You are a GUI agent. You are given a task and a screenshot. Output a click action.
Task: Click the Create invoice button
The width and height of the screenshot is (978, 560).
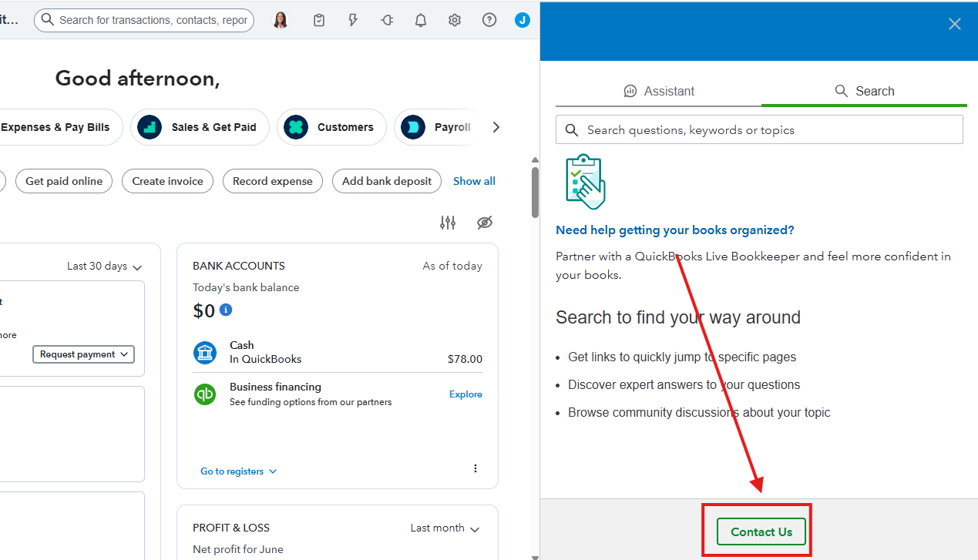[167, 181]
